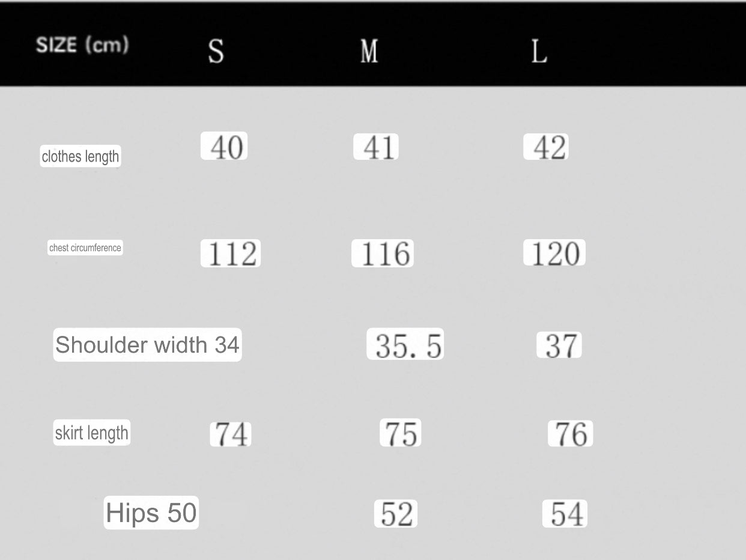This screenshot has height=560, width=746.
Task: Click the SIZE (cm) header label
Action: point(82,45)
